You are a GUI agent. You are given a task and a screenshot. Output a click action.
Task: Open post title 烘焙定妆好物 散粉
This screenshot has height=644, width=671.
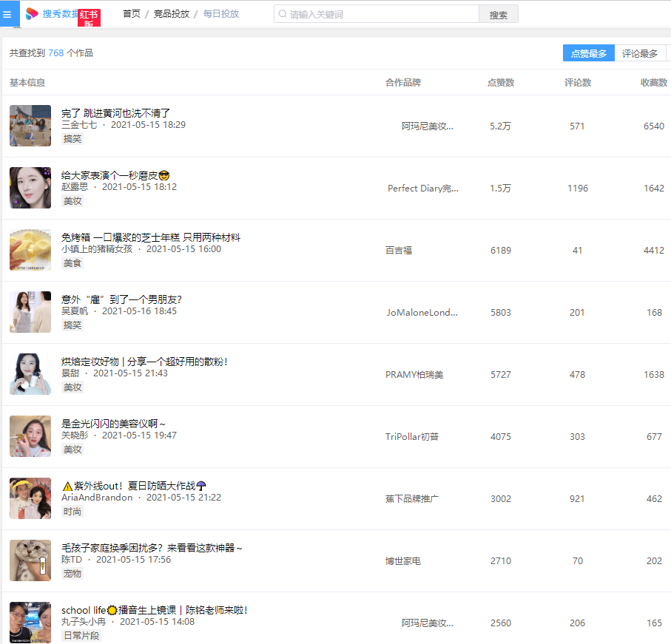tap(144, 362)
